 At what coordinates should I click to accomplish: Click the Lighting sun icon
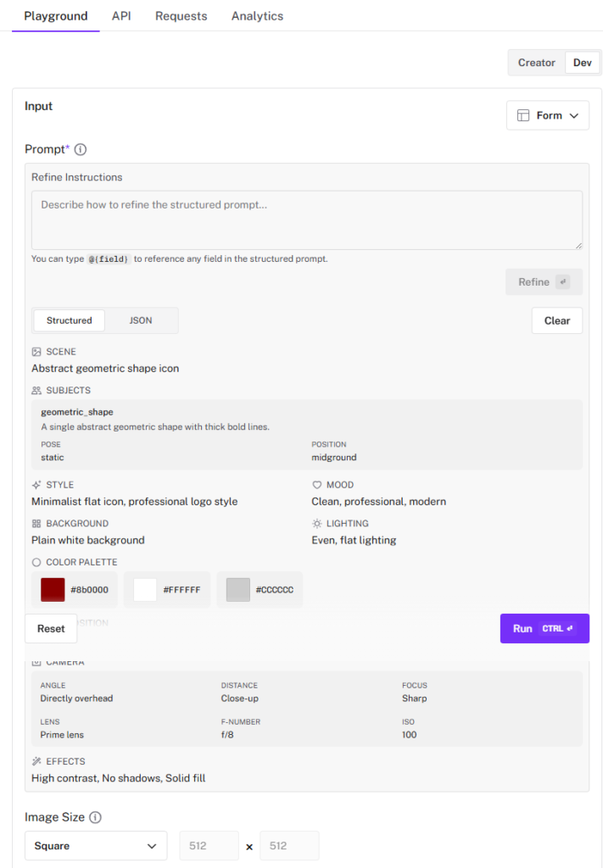click(317, 524)
